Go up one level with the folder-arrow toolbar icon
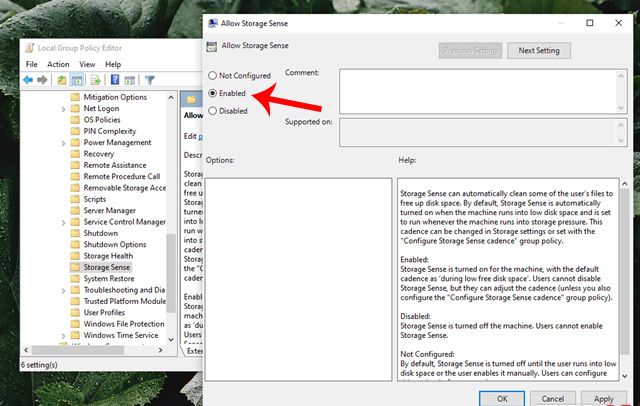This screenshot has height=406, width=640. point(62,80)
